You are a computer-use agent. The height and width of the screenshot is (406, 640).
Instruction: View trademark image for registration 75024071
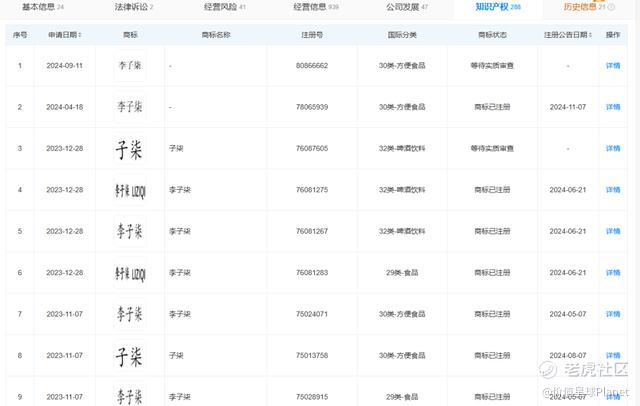coord(130,314)
